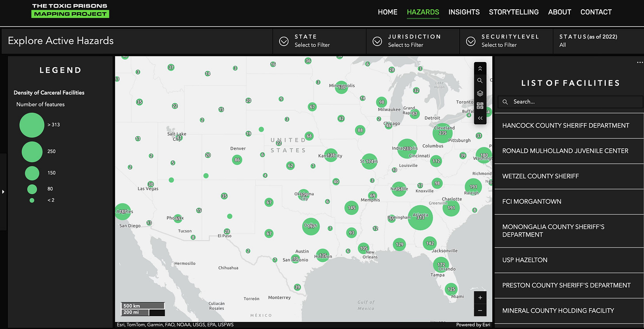Click the SECURITY LEVEL filter check-circle icon
644x329 pixels.
pos(471,41)
